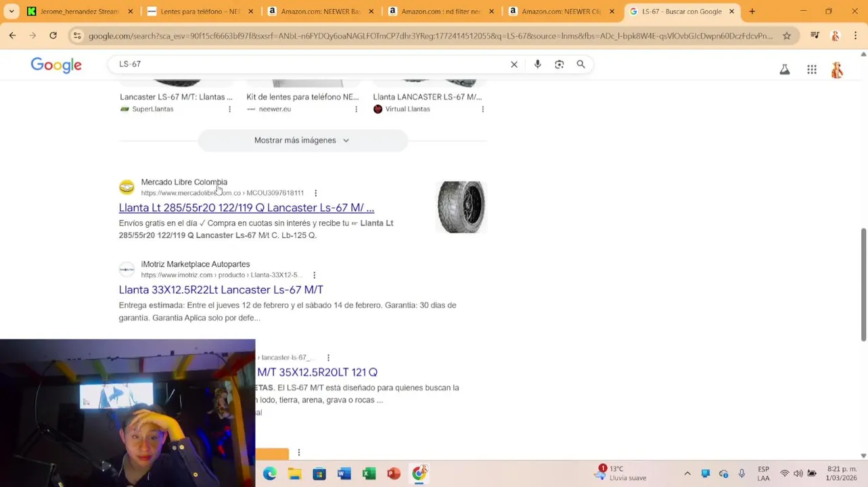Open Excel from the taskbar
Viewport: 868px width, 487px height.
369,473
